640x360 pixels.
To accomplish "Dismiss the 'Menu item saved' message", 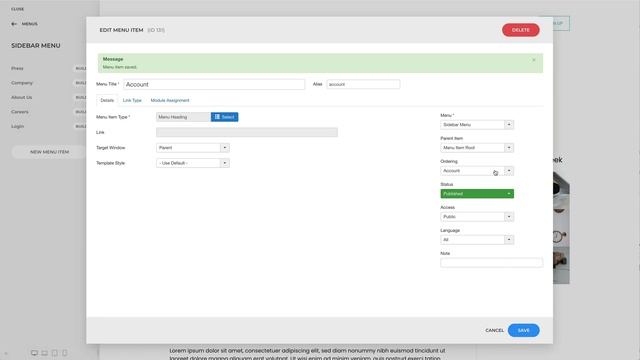I will coord(533,60).
